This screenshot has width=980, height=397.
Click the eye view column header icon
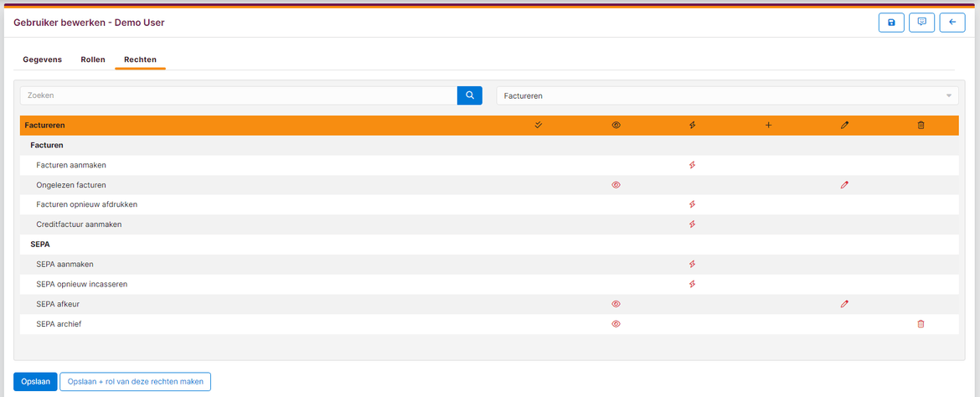click(616, 125)
